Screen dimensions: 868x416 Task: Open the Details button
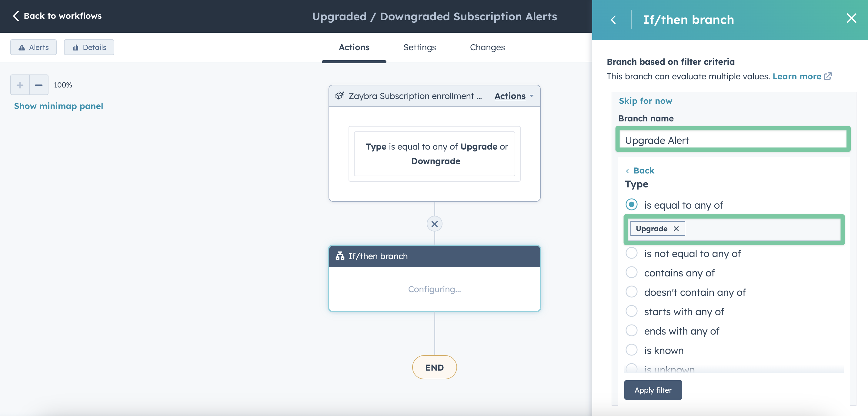[89, 48]
